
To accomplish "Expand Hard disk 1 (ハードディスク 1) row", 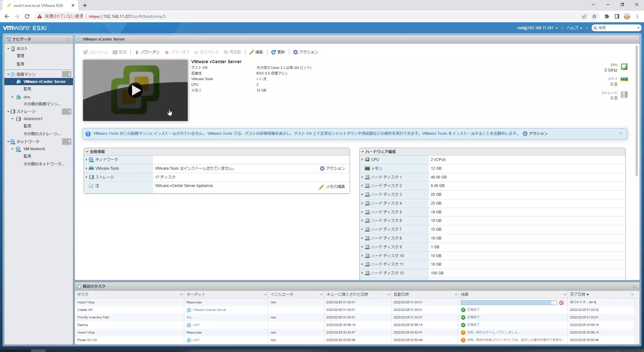I will point(362,177).
